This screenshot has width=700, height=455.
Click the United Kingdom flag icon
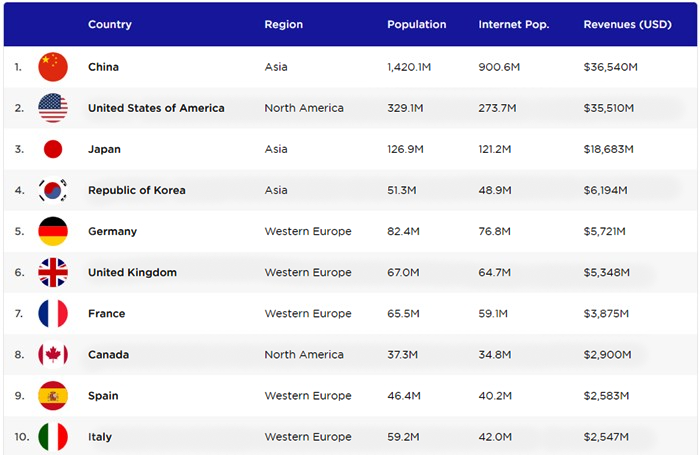pos(53,272)
